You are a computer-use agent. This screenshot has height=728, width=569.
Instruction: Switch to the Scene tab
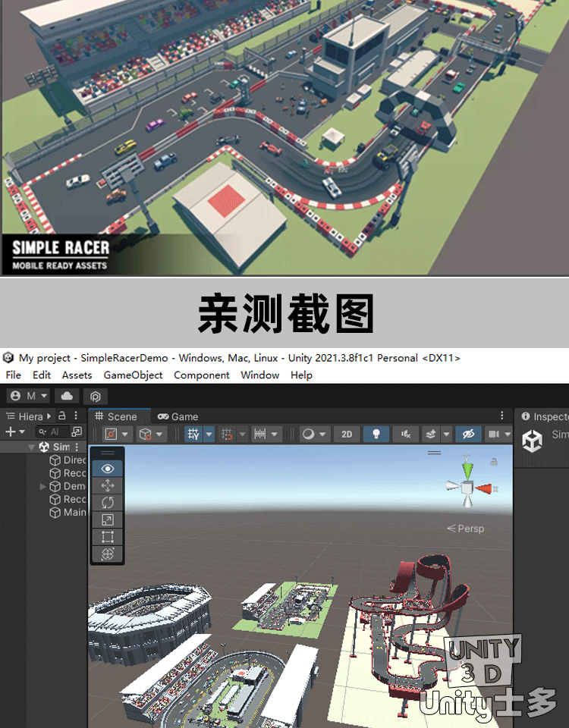click(x=119, y=416)
